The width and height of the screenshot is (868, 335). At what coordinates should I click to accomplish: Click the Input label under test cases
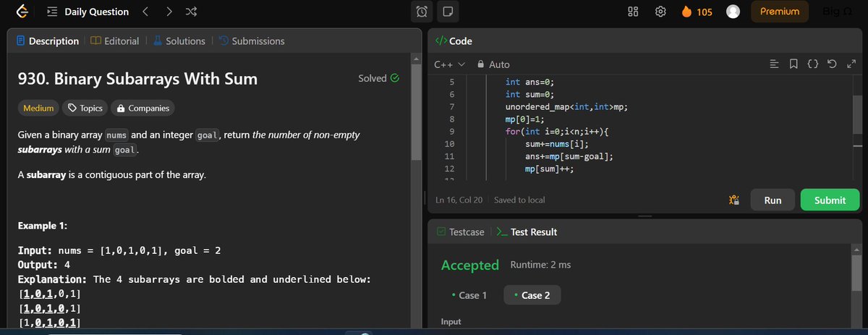coord(451,321)
